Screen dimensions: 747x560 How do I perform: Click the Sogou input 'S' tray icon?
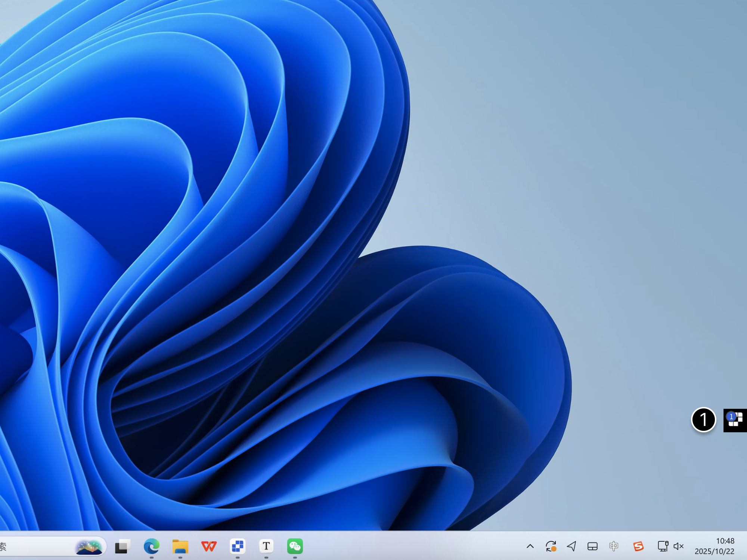point(638,547)
